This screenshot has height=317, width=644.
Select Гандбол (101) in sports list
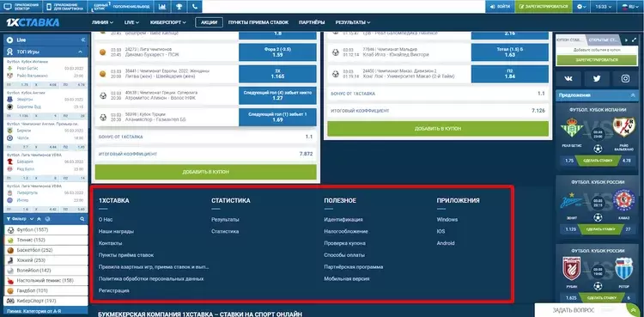[x=46, y=290]
